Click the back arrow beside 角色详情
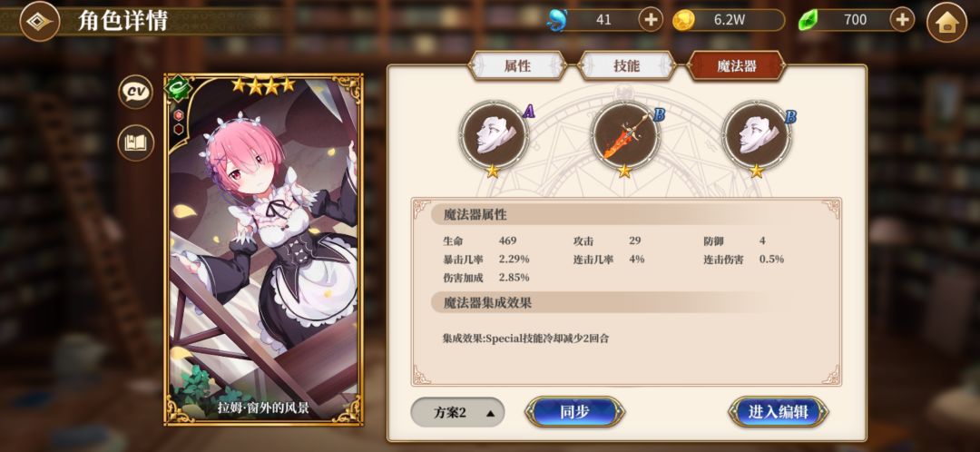This screenshot has width=980, height=452. [39, 21]
